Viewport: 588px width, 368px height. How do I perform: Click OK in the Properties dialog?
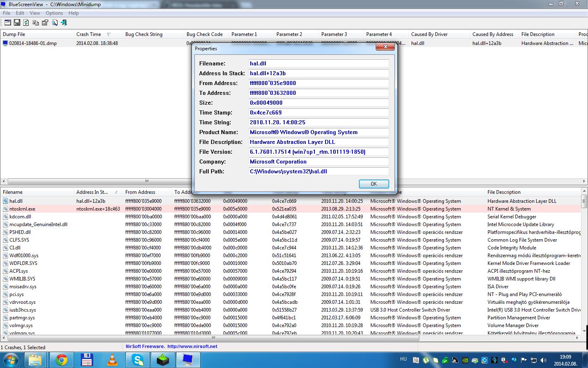coord(374,184)
